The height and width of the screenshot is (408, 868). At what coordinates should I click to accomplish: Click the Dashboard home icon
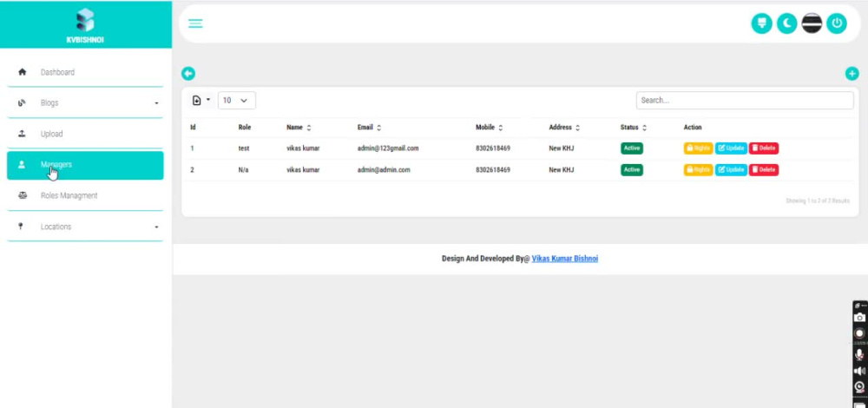(x=23, y=72)
